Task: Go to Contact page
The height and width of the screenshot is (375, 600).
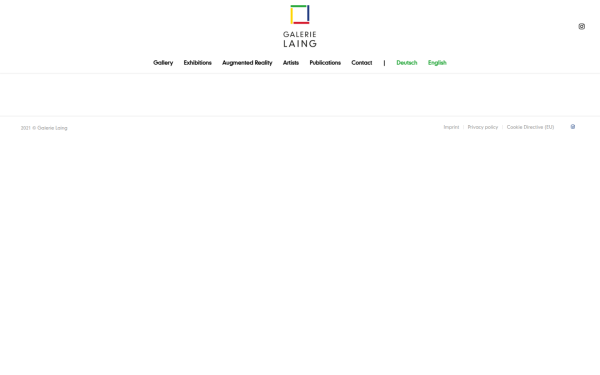Action: coord(362,63)
